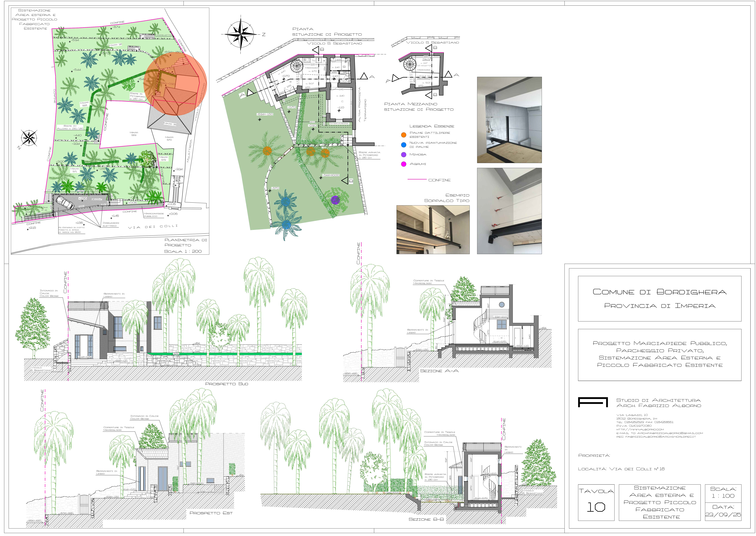
Task: Click the compass rose in the site plan
Action: coord(29,138)
